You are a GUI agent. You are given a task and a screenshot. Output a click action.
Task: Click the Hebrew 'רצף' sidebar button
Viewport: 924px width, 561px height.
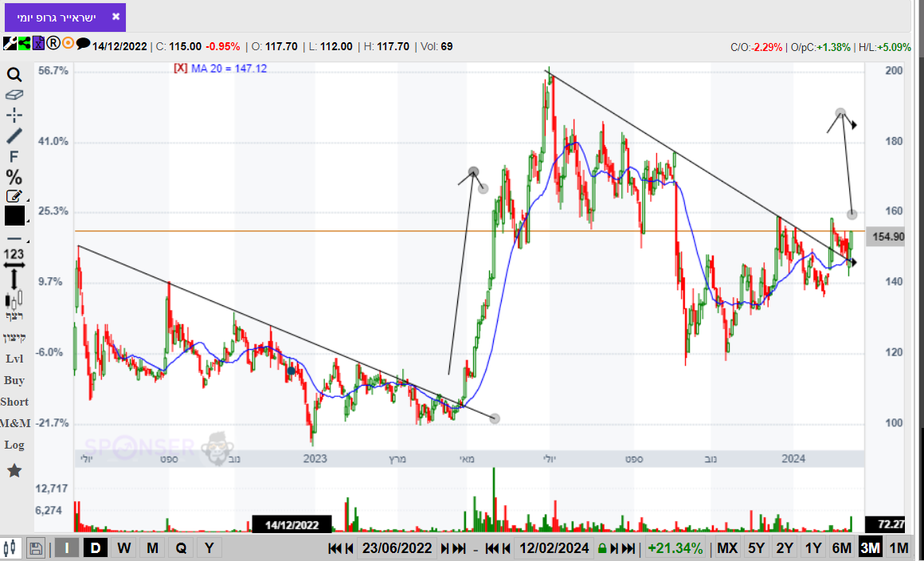point(14,316)
